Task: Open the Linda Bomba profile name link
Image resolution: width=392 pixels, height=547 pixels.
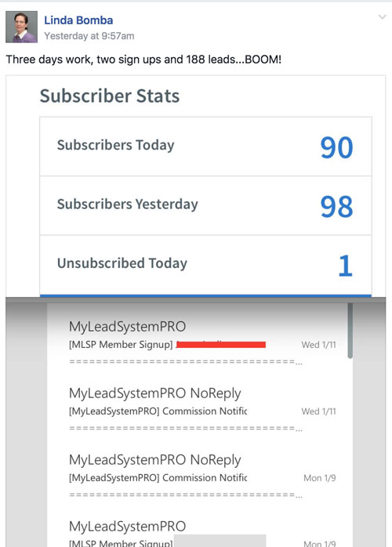Action: pyautogui.click(x=78, y=20)
